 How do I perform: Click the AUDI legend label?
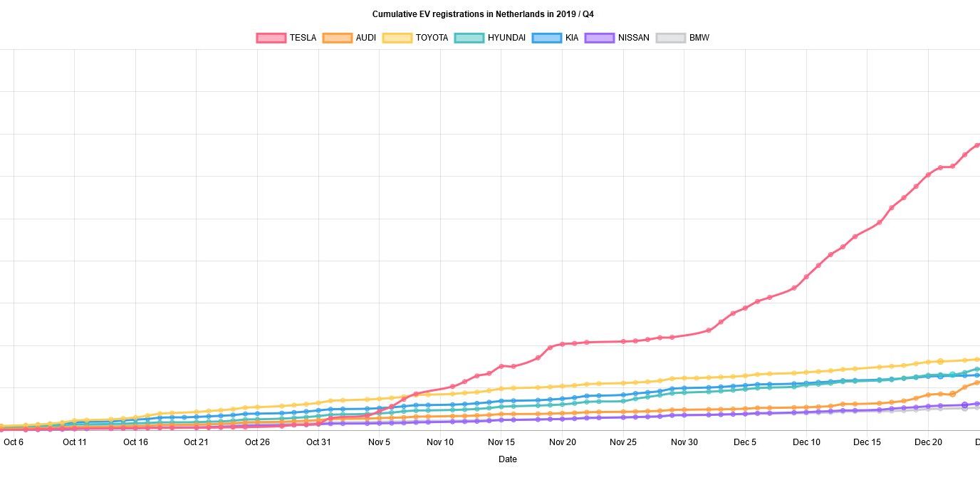[366, 38]
